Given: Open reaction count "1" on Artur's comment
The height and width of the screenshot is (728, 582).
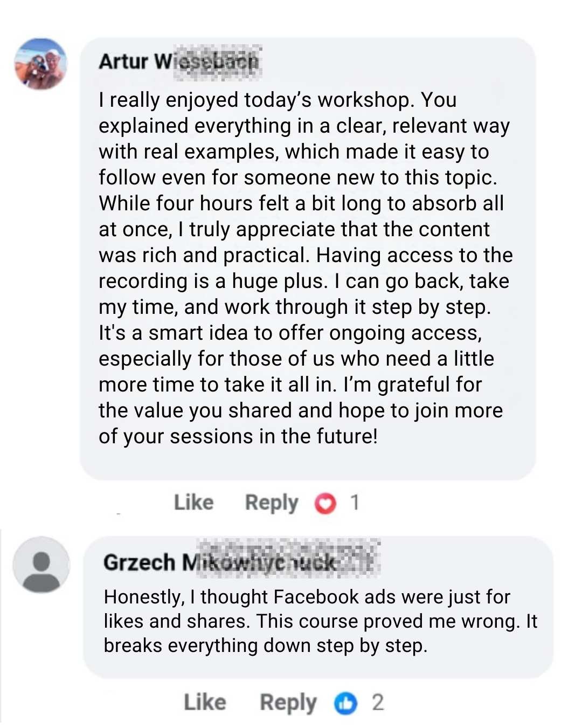Looking at the screenshot, I should pos(354,503).
